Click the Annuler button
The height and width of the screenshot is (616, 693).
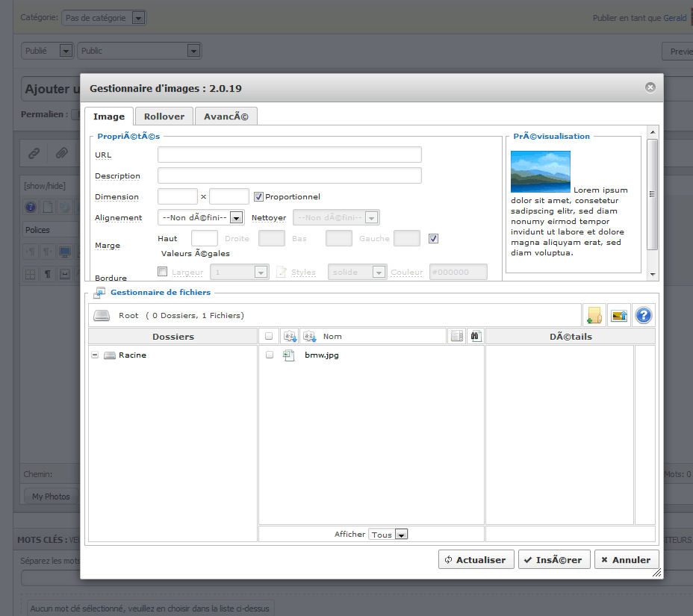[x=626, y=560]
